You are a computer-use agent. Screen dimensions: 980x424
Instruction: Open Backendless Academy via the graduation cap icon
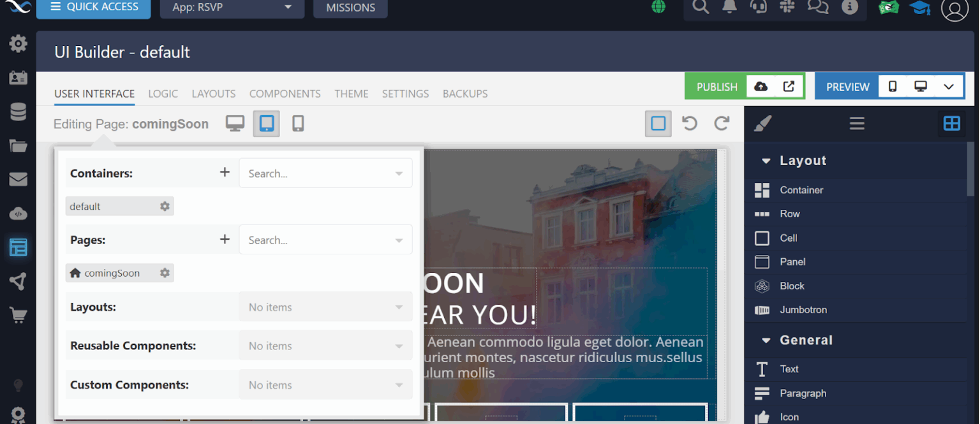click(x=919, y=8)
